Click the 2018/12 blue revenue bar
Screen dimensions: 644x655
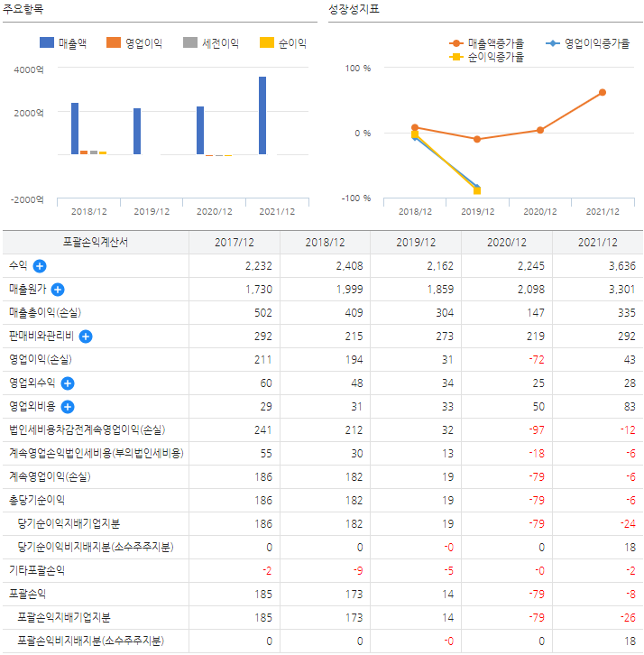[75, 128]
